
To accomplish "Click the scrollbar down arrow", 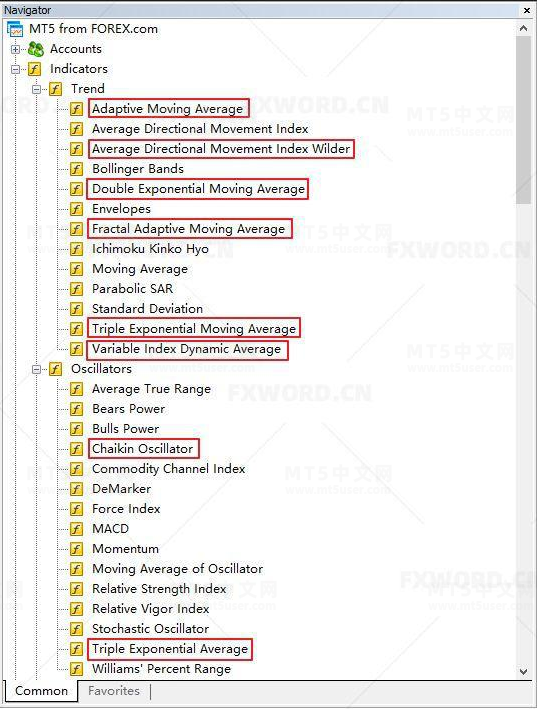I will [523, 671].
